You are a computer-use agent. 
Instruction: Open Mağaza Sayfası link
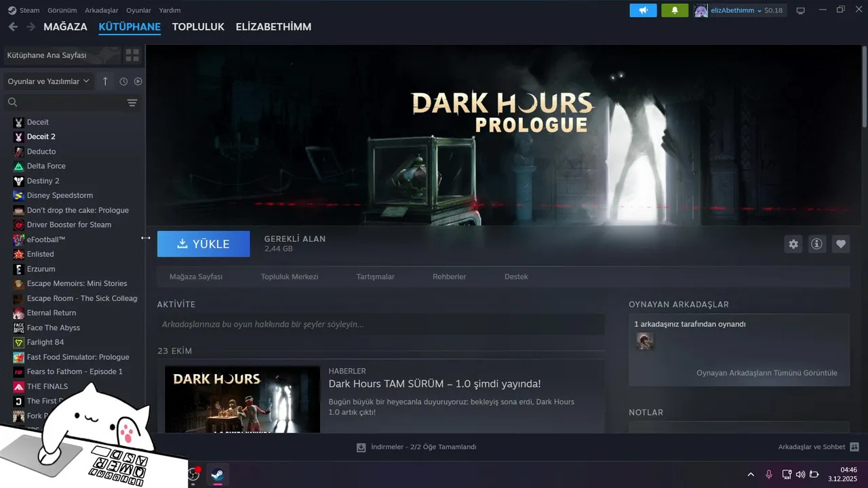coord(196,277)
